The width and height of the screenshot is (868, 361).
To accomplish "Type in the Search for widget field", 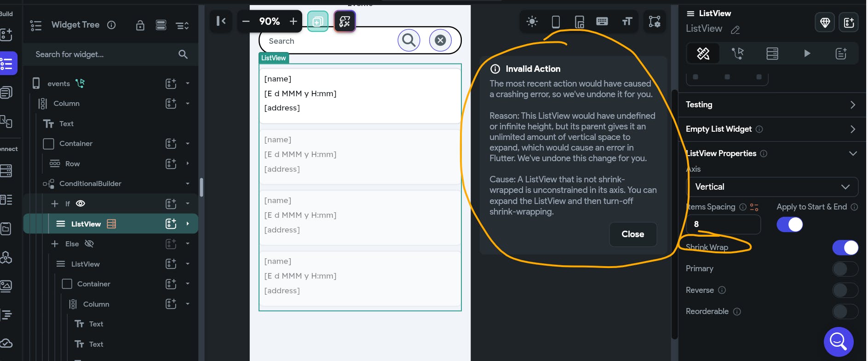I will (103, 54).
